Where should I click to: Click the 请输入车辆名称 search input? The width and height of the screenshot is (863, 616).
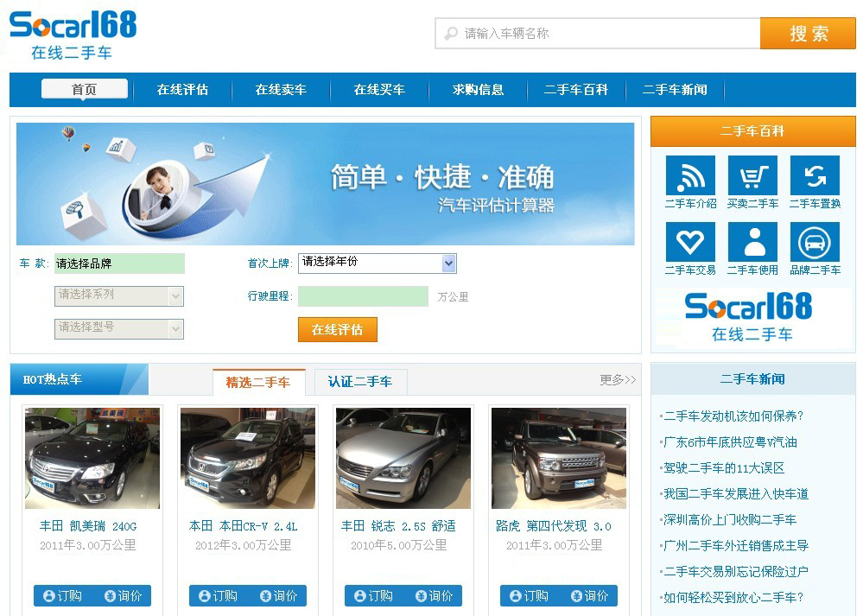(x=598, y=34)
